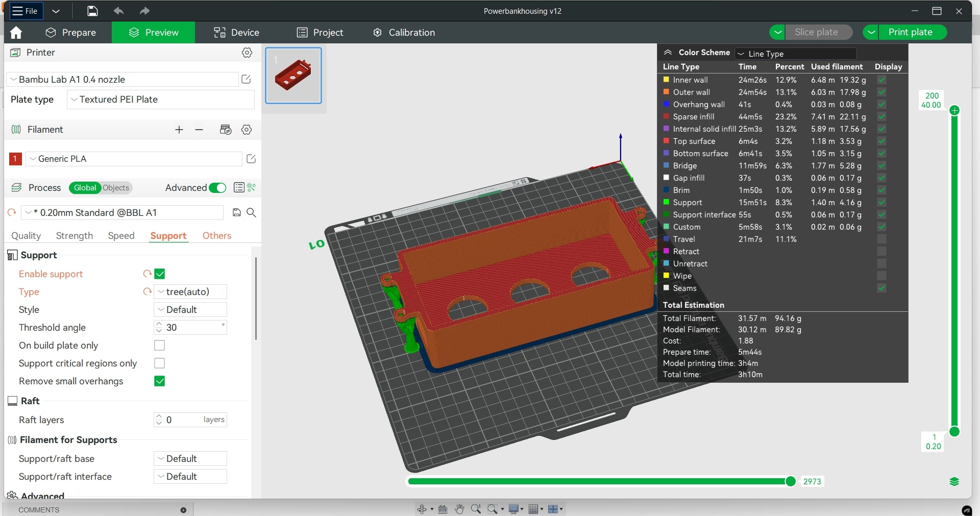Reset process preset changes arrow
980x516 pixels.
click(x=12, y=212)
